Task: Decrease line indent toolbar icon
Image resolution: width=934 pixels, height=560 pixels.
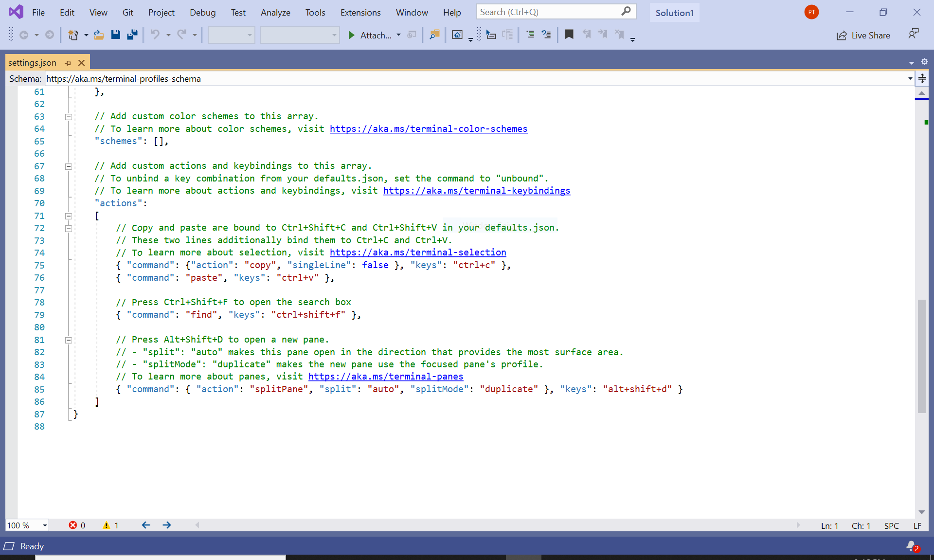Action: click(x=530, y=35)
